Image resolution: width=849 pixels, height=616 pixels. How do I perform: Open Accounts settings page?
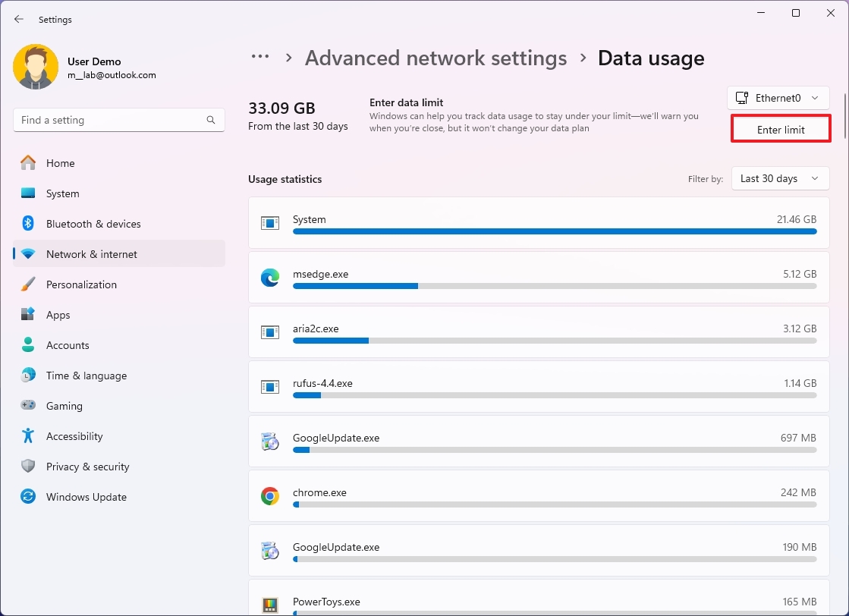(119, 345)
